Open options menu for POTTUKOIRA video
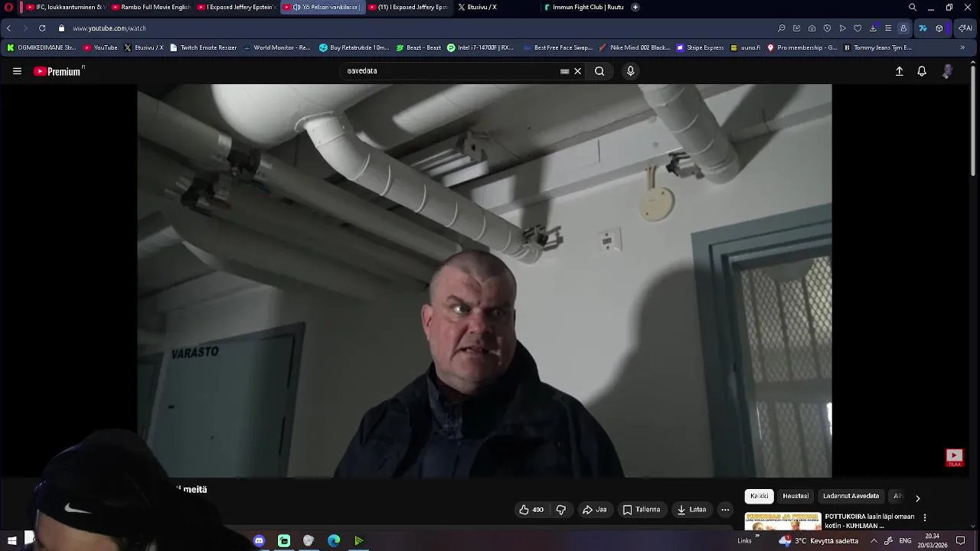This screenshot has height=551, width=980. [x=925, y=517]
